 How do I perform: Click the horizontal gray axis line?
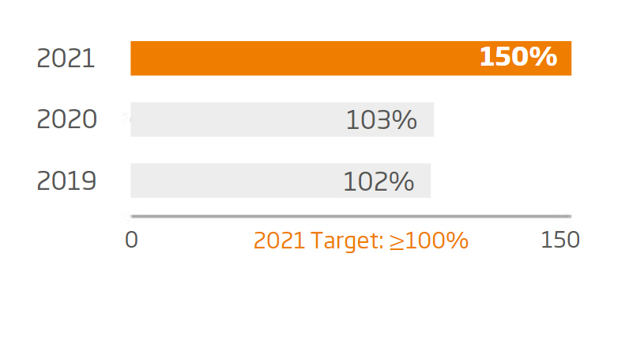[351, 216]
